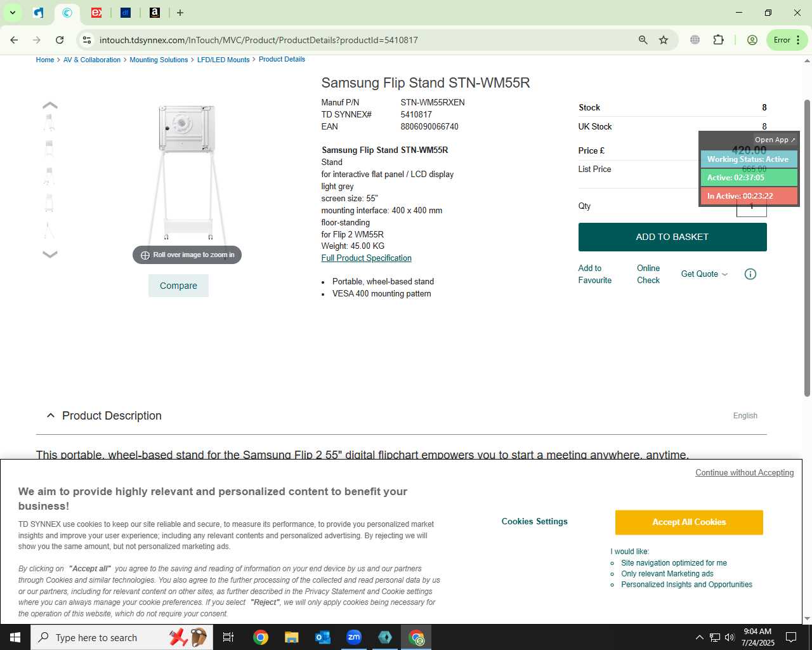Click Continue without Accepting
The width and height of the screenshot is (812, 650).
(x=745, y=473)
